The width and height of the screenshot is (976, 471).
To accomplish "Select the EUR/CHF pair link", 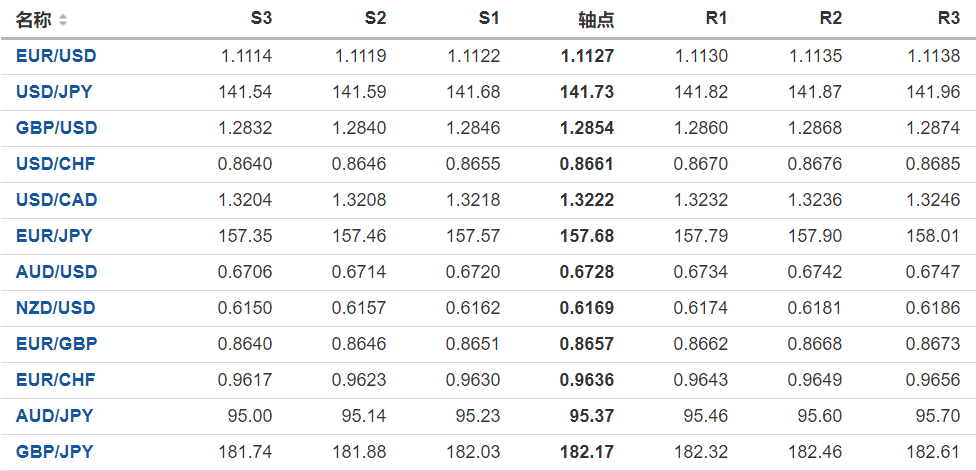I will point(55,380).
